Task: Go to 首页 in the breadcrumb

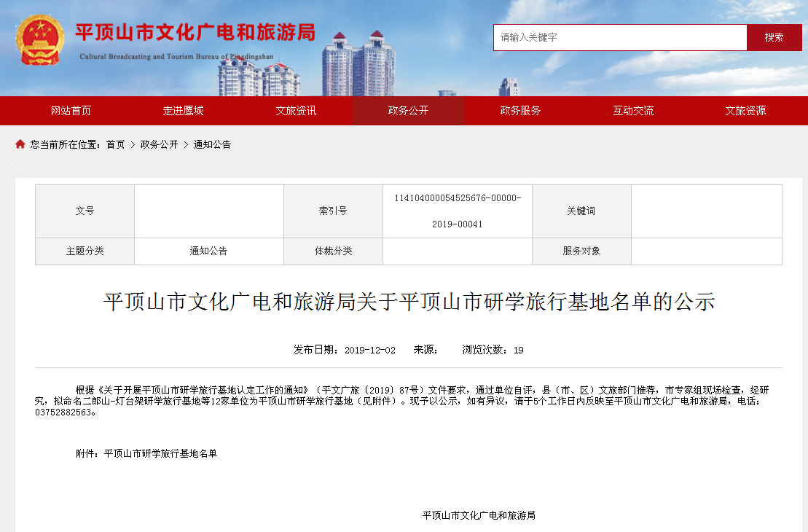Action: click(x=115, y=145)
